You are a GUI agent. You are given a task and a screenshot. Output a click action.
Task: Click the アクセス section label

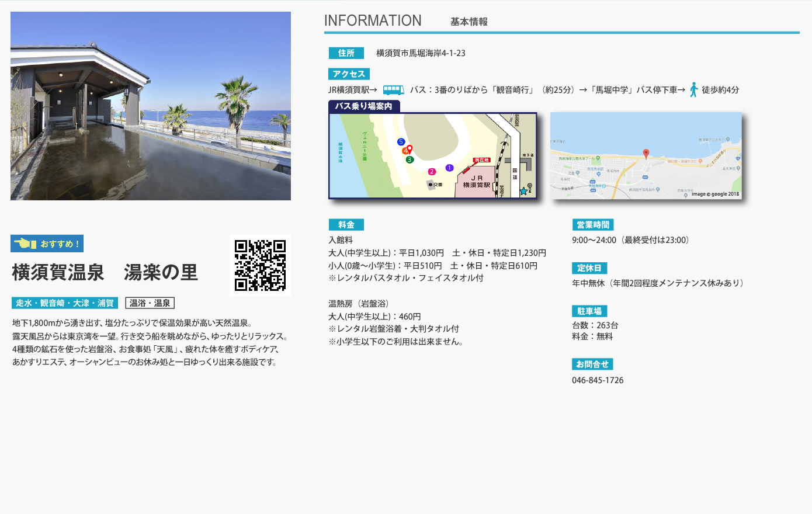pyautogui.click(x=349, y=74)
